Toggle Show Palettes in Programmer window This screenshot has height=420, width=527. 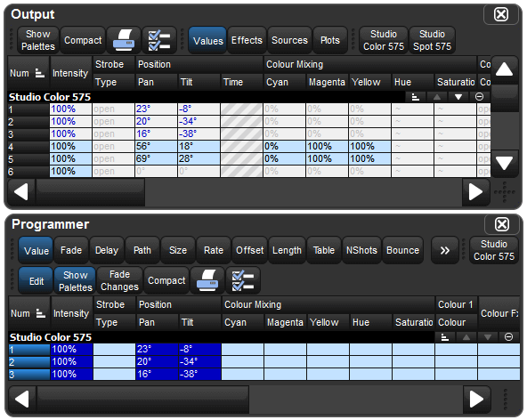tap(76, 280)
